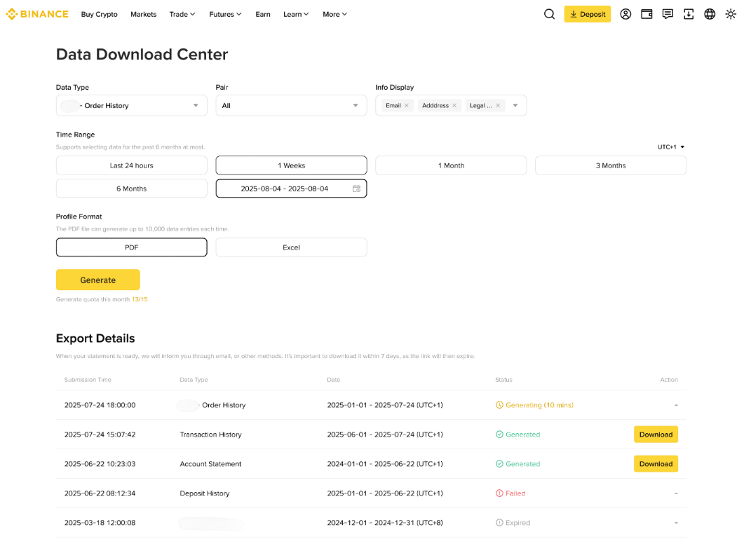
Task: Remove the Legal tag from Info Display
Action: coord(498,106)
